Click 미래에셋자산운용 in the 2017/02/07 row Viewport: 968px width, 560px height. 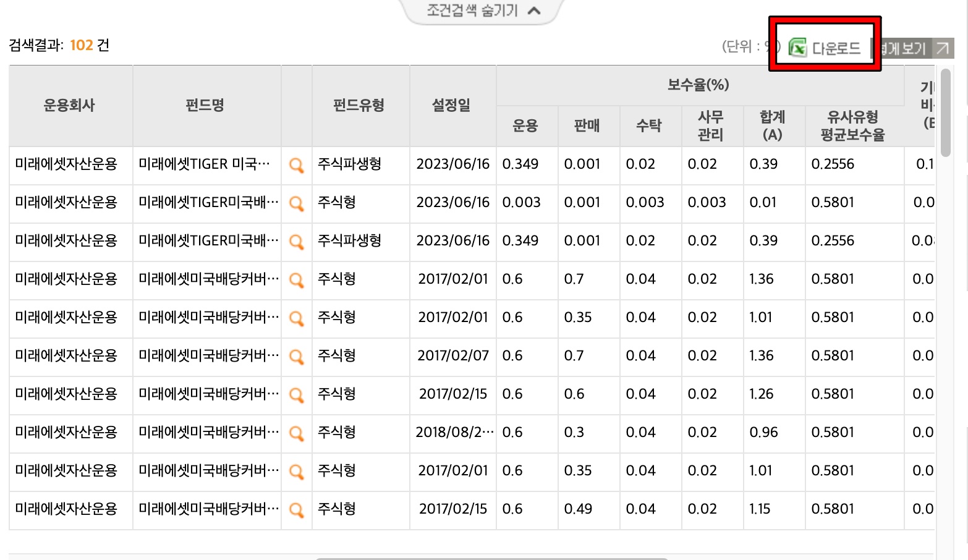click(66, 356)
